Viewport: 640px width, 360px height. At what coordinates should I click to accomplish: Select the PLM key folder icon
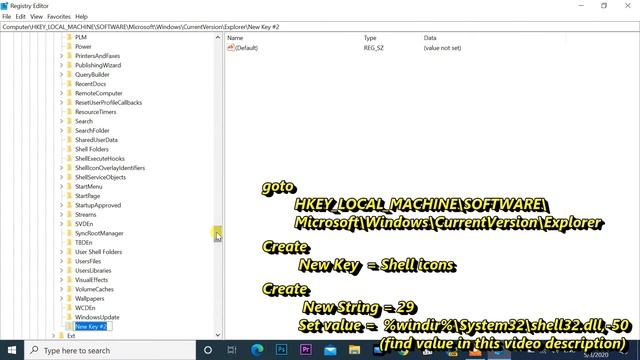point(69,37)
